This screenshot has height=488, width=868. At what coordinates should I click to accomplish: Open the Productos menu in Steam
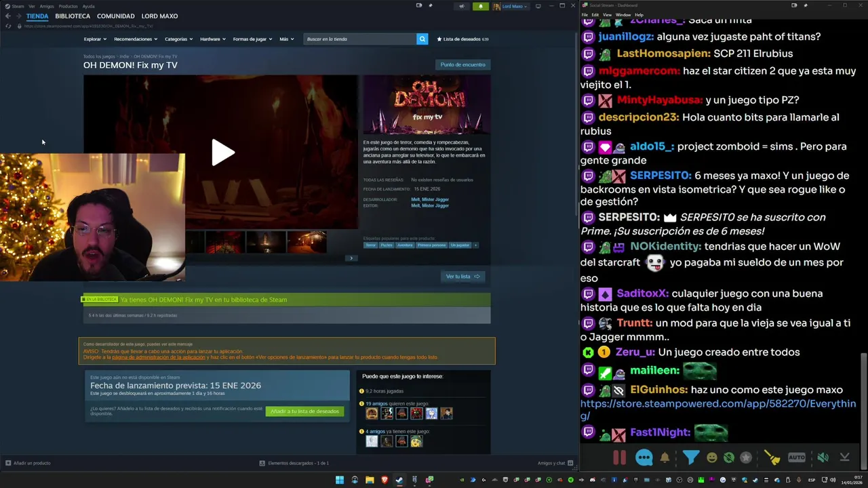point(68,6)
